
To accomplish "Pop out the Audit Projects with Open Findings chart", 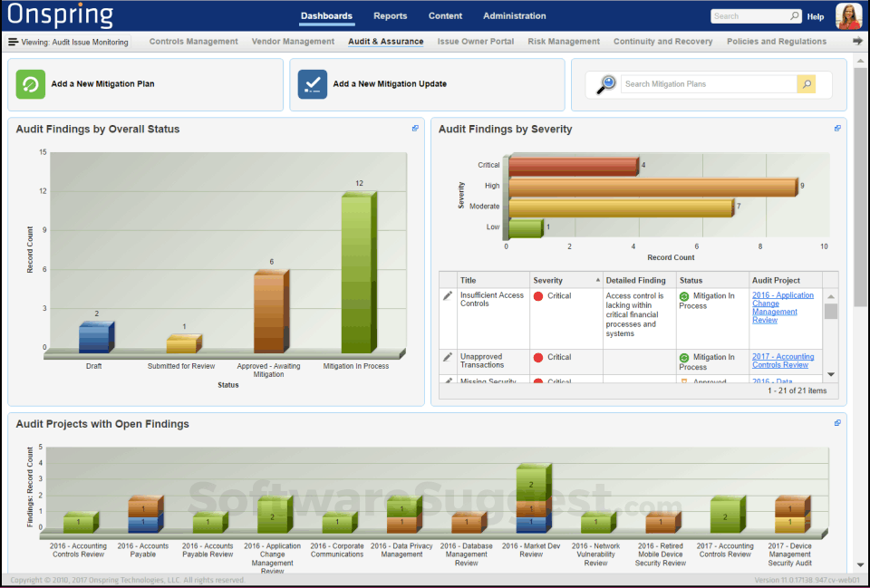I will pos(837,423).
